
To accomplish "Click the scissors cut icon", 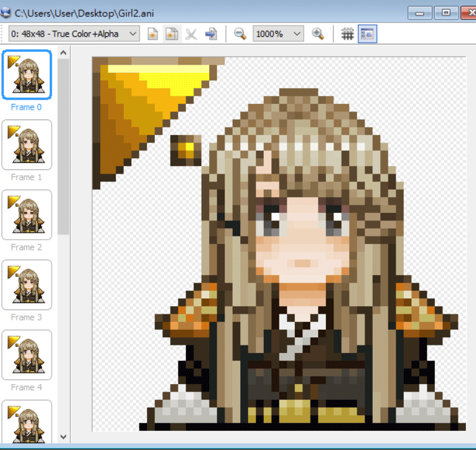I will click(191, 34).
